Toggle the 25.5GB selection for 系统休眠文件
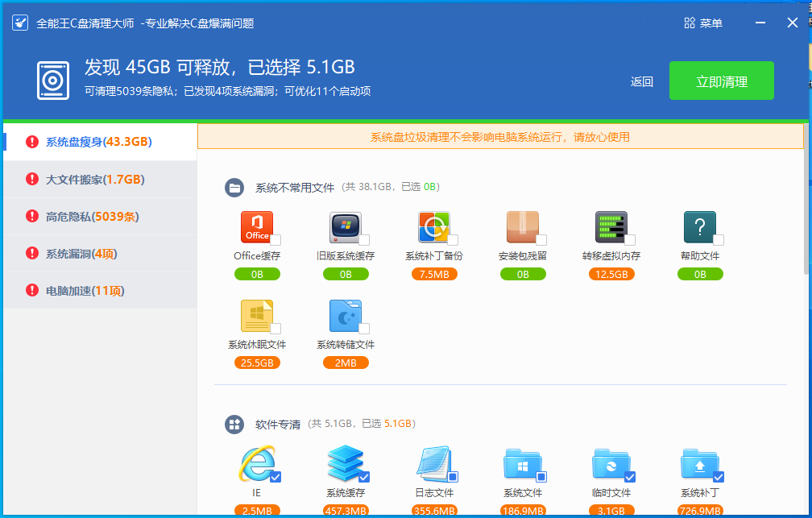This screenshot has width=812, height=518. (258, 363)
